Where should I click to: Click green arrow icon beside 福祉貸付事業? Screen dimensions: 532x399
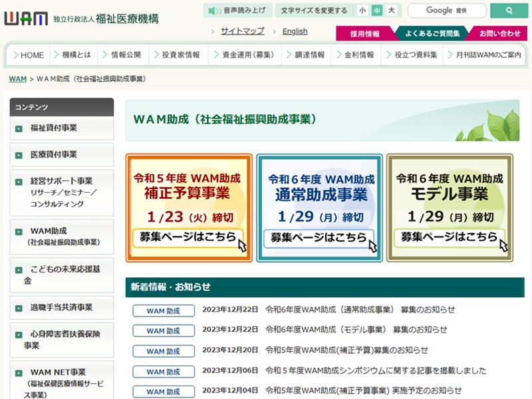click(19, 128)
